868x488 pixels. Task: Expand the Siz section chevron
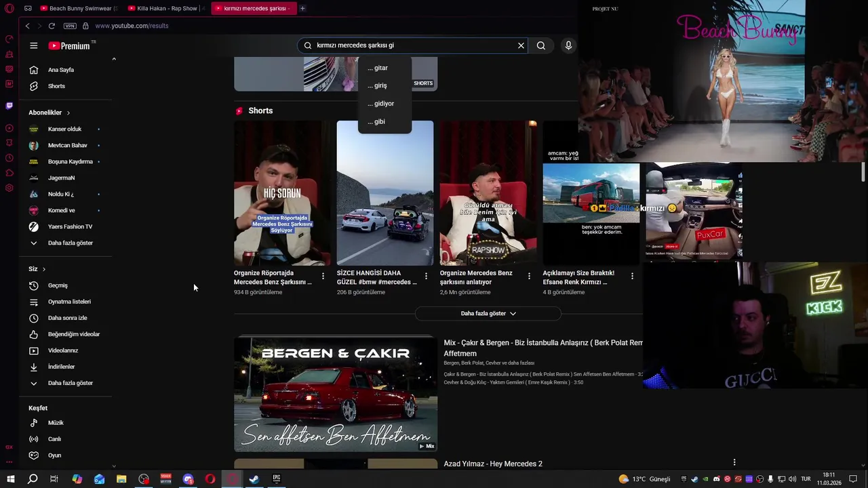coord(44,269)
